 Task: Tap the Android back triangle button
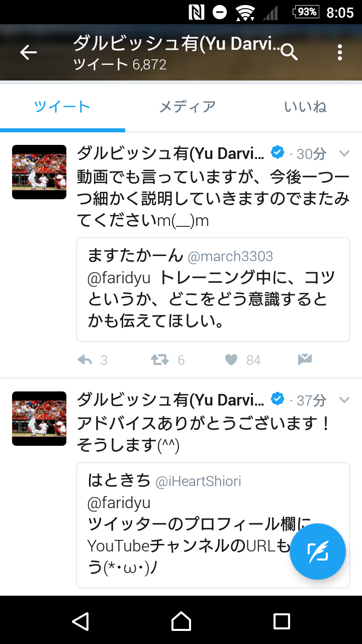point(80,621)
